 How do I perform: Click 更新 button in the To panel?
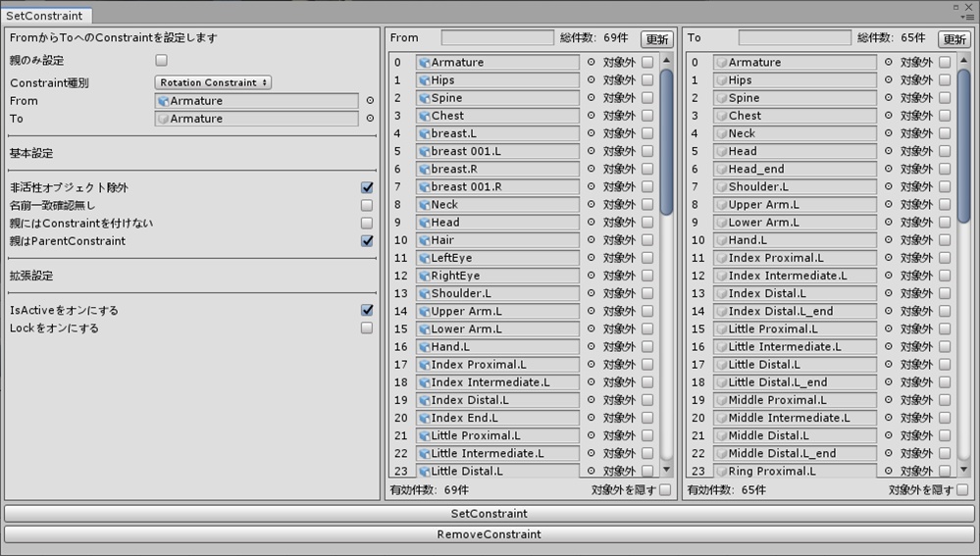point(954,39)
